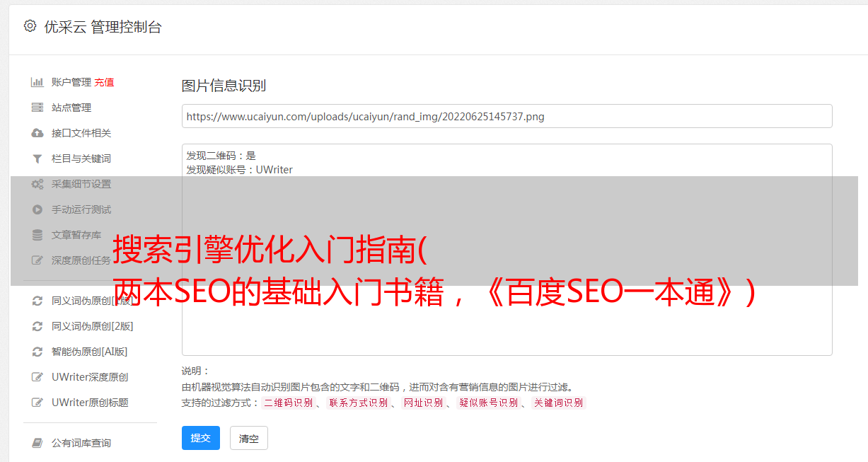Select 栏目与关键词 in the sidebar
868x462 pixels.
coord(81,158)
